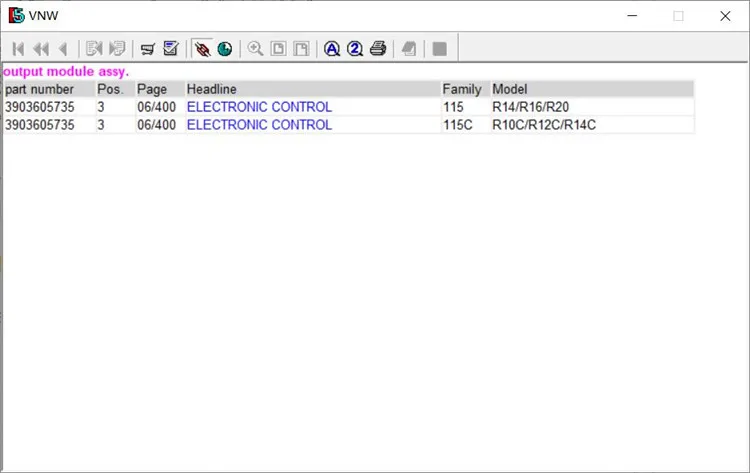This screenshot has height=473, width=750.
Task: Click family value '115'
Action: pyautogui.click(x=453, y=107)
